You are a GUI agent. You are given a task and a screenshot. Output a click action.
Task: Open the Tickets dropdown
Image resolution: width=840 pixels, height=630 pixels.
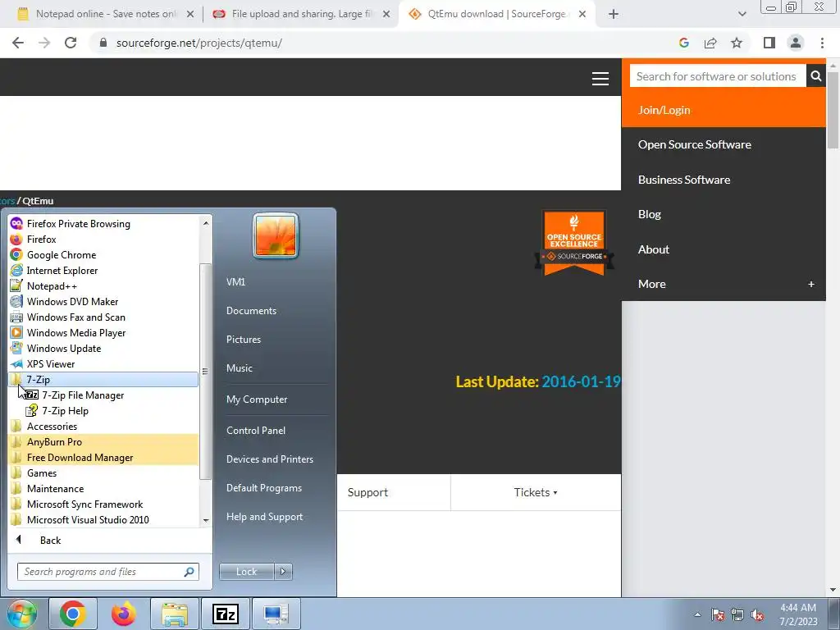[x=535, y=492]
